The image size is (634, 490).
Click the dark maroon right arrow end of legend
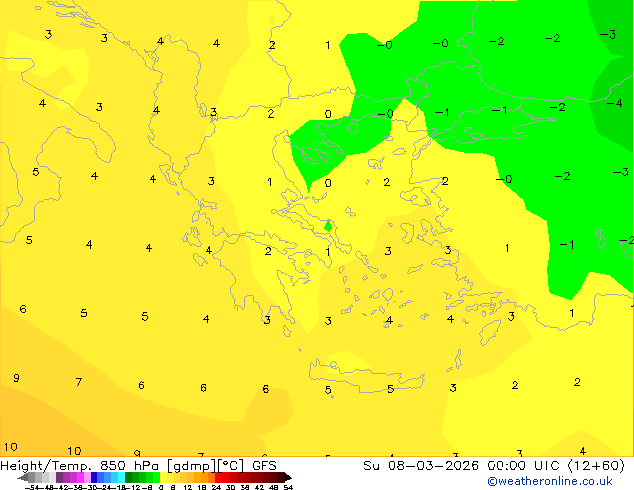(288, 477)
